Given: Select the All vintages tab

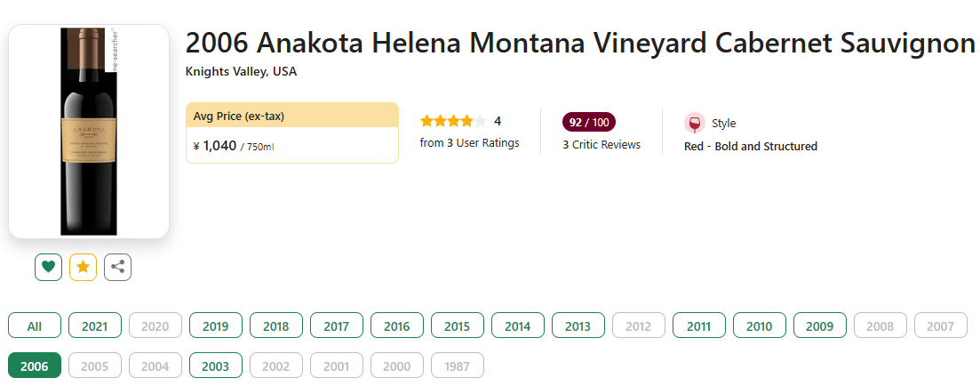Looking at the screenshot, I should 35,326.
